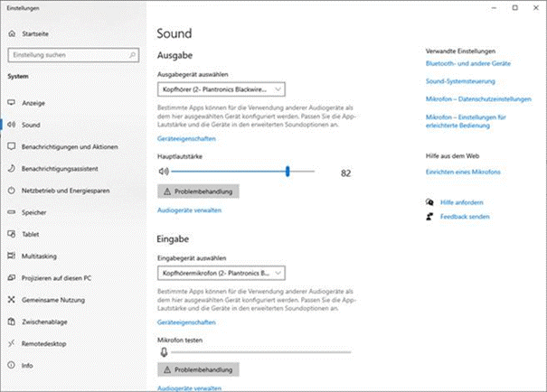Click the Speicher storage icon in sidebar

coord(12,212)
